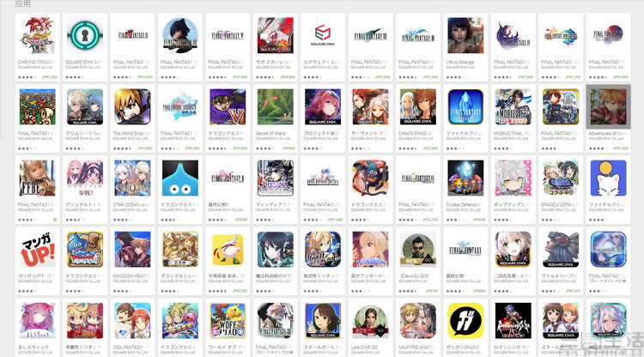Select the FFBE Final Fantasy Brave Exvius thumbnail
The image size is (644, 357).
click(x=38, y=178)
